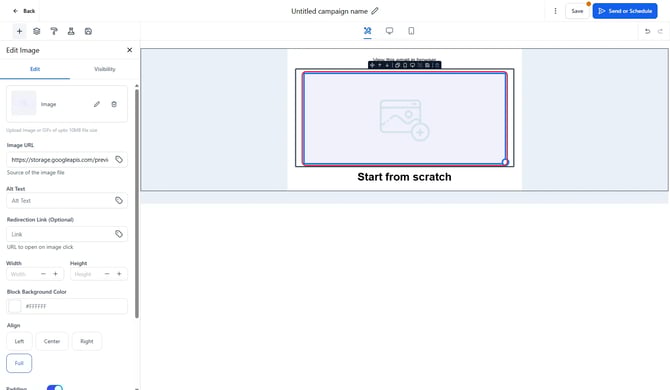Select Full alignment
Viewport: 670px width, 390px height.
pyautogui.click(x=19, y=363)
